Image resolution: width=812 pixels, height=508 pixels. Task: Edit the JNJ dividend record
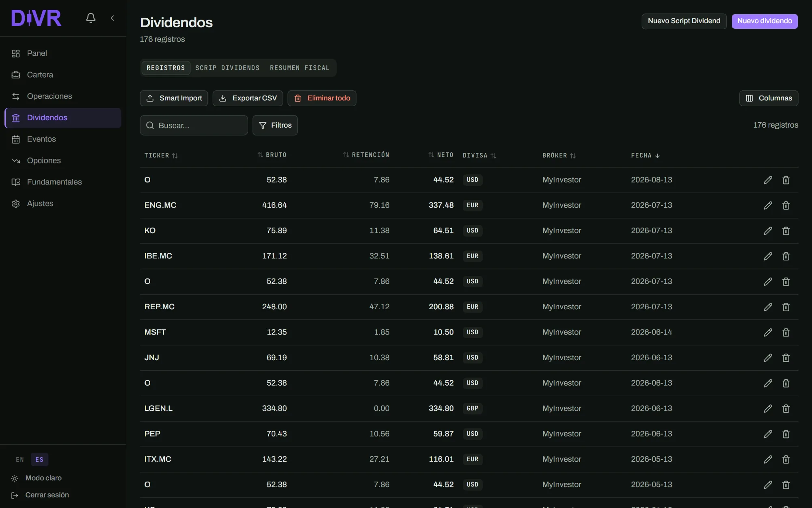tap(768, 358)
